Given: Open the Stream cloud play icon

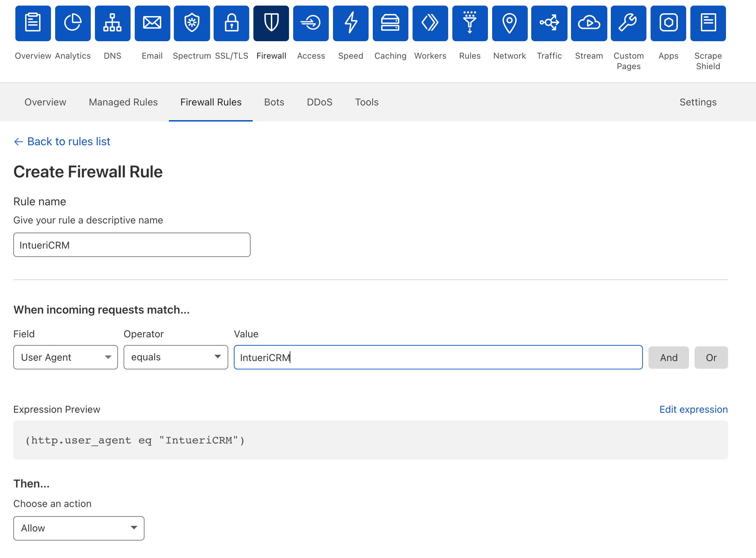Looking at the screenshot, I should click(589, 23).
